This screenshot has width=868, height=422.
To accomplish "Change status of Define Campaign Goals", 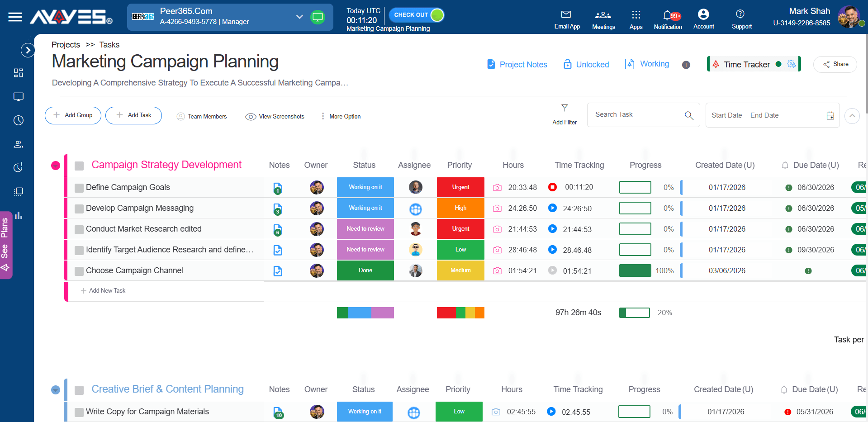I will click(365, 187).
